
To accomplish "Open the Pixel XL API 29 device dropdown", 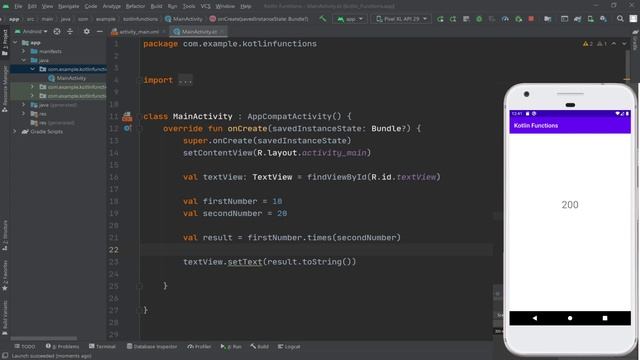I will coord(401,19).
